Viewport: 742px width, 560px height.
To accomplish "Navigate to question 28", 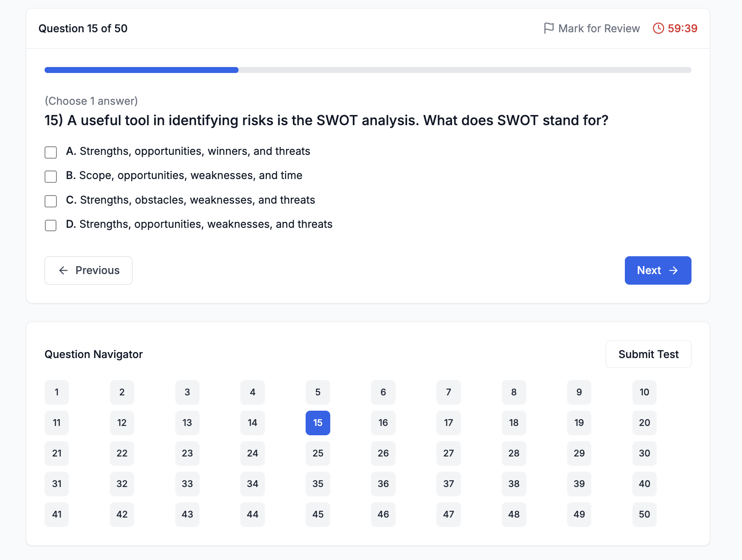I will tap(514, 454).
